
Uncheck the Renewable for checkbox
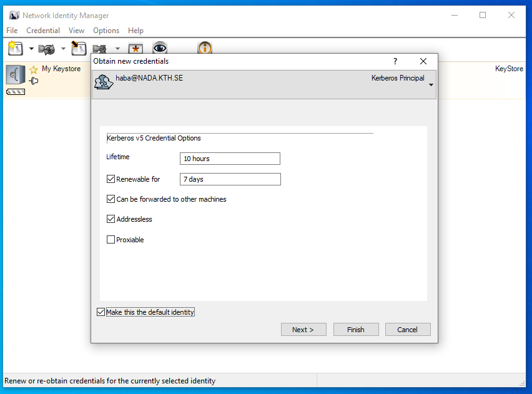click(111, 179)
